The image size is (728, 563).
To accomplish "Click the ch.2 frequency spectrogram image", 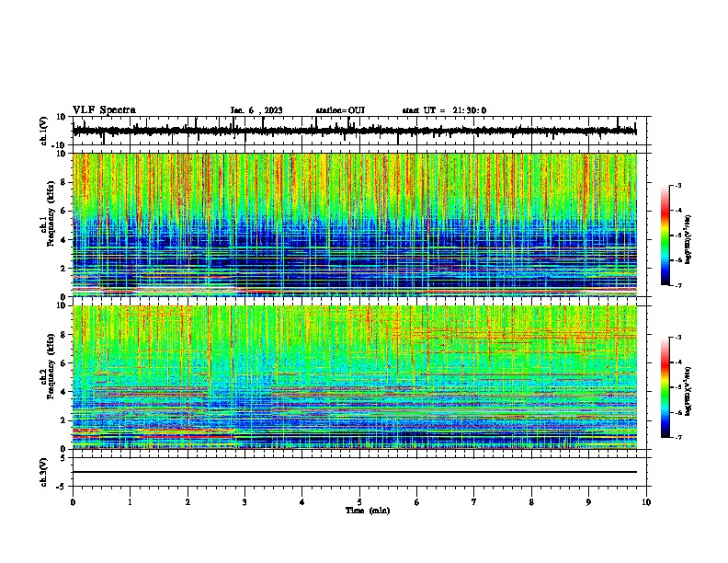I will point(354,377).
